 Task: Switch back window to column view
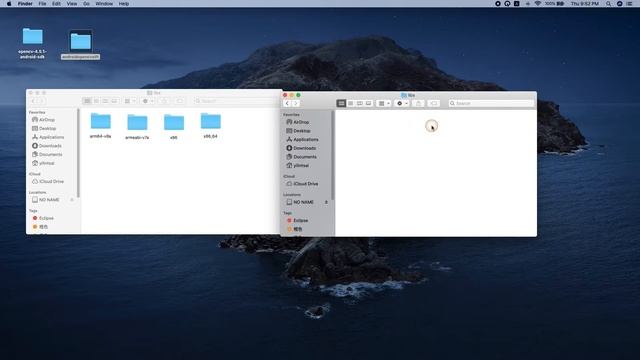(x=105, y=101)
